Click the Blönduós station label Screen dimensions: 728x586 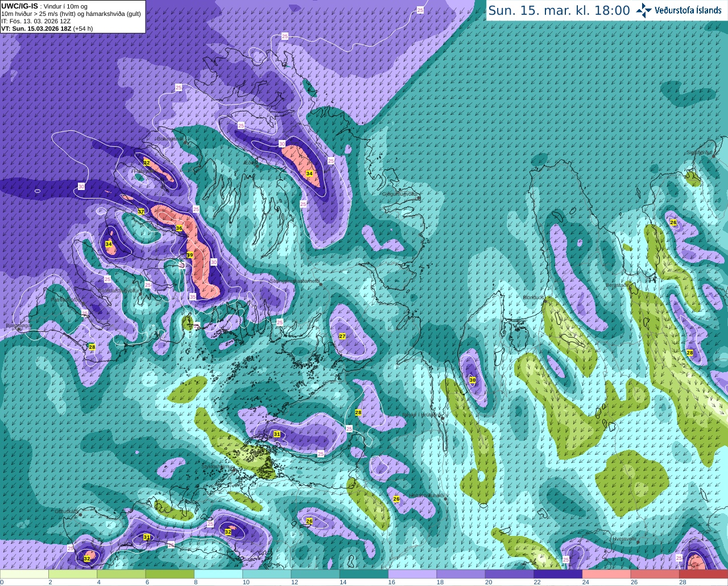click(x=533, y=298)
